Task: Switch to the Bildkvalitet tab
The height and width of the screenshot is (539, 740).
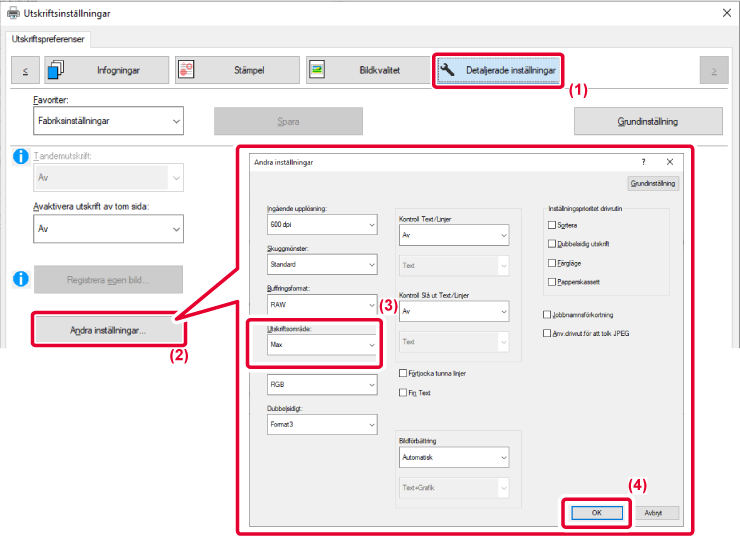Action: tap(367, 71)
